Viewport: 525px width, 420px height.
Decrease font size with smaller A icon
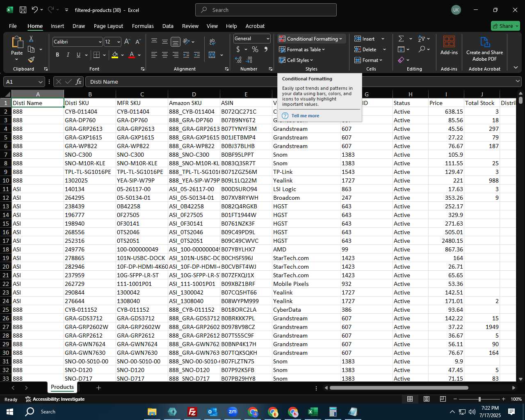[138, 42]
